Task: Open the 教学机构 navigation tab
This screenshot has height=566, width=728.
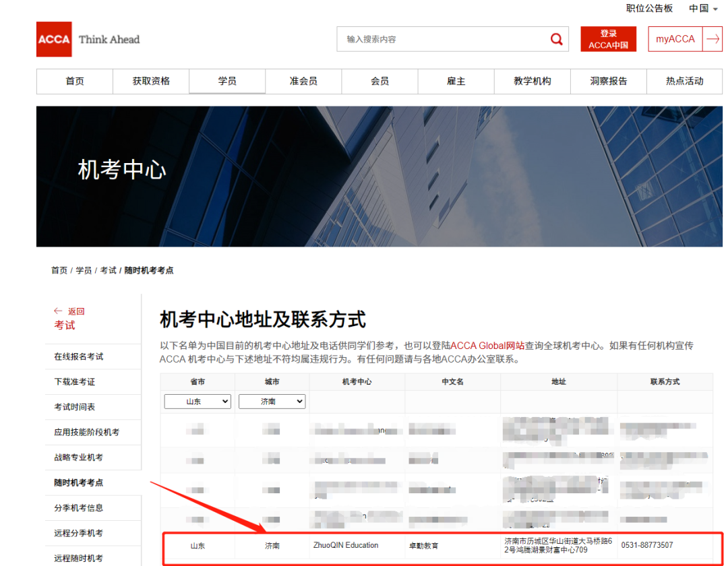Action: tap(532, 81)
